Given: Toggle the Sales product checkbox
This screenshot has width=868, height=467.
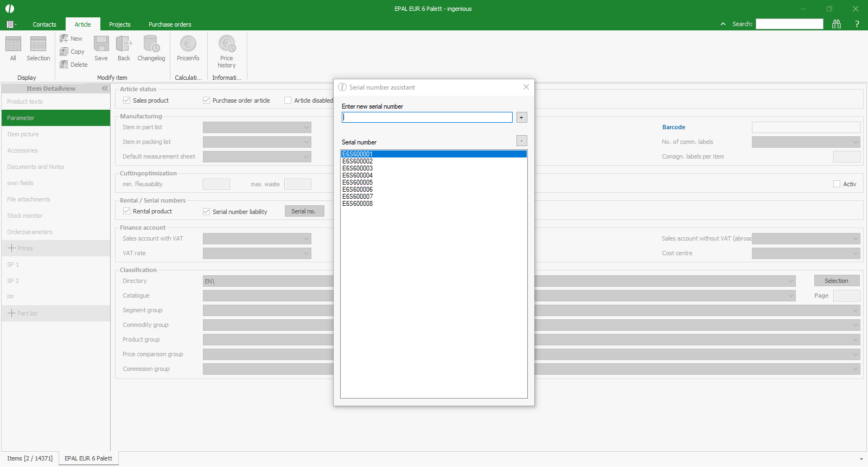Looking at the screenshot, I should 126,100.
